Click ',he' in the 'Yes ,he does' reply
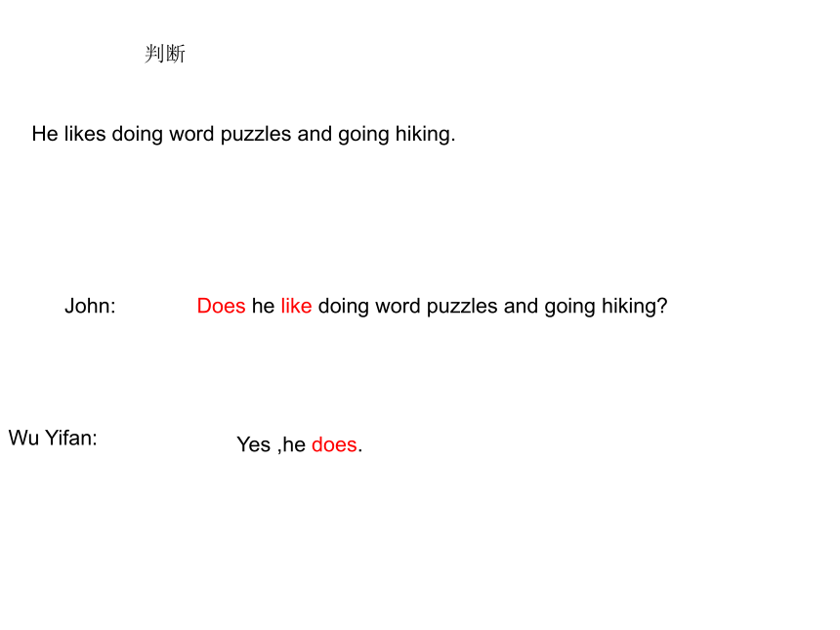Screen dimensions: 840x630 coord(291,444)
